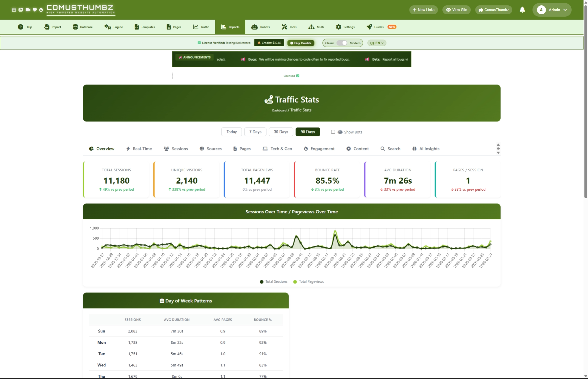Click the New Links button
Viewport: 588px width, 379px height.
423,10
